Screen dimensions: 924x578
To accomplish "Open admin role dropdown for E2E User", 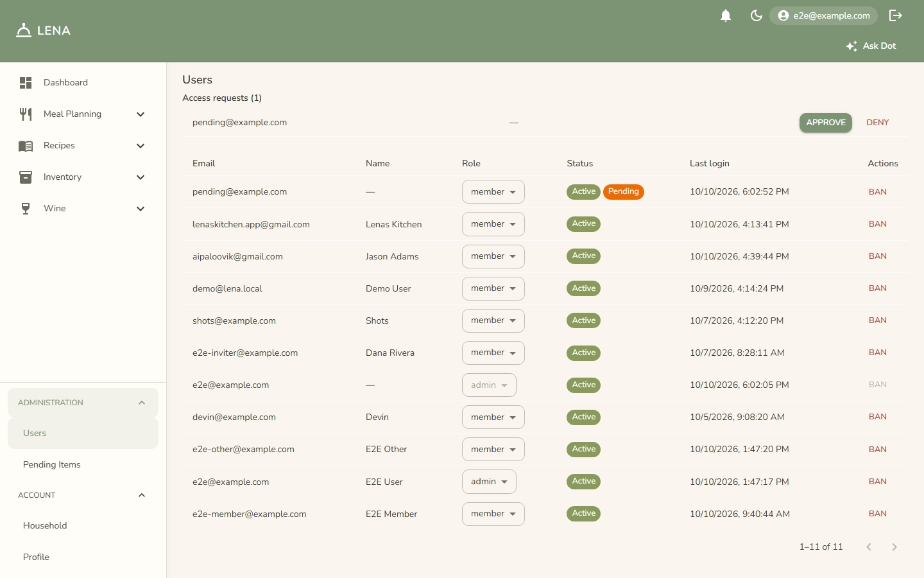I will 489,482.
